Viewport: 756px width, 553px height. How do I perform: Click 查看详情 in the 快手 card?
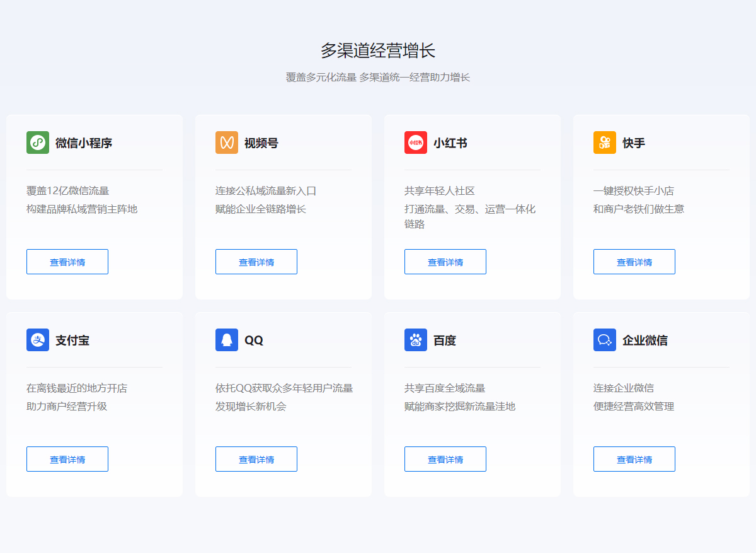coord(634,262)
